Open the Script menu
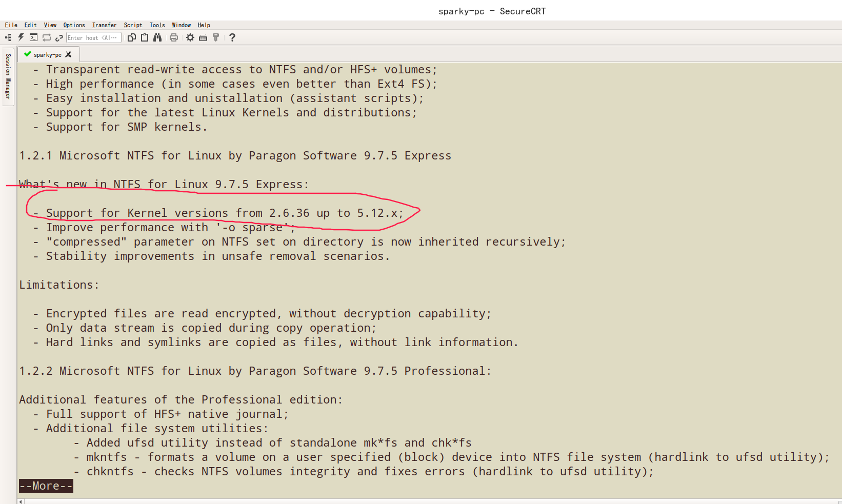The image size is (842, 504). pyautogui.click(x=133, y=25)
